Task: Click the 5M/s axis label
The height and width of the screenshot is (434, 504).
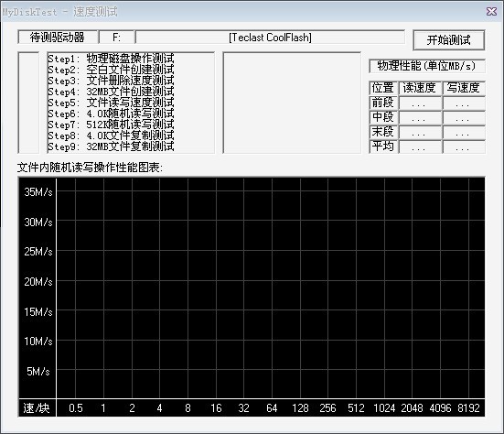Action: (38, 372)
